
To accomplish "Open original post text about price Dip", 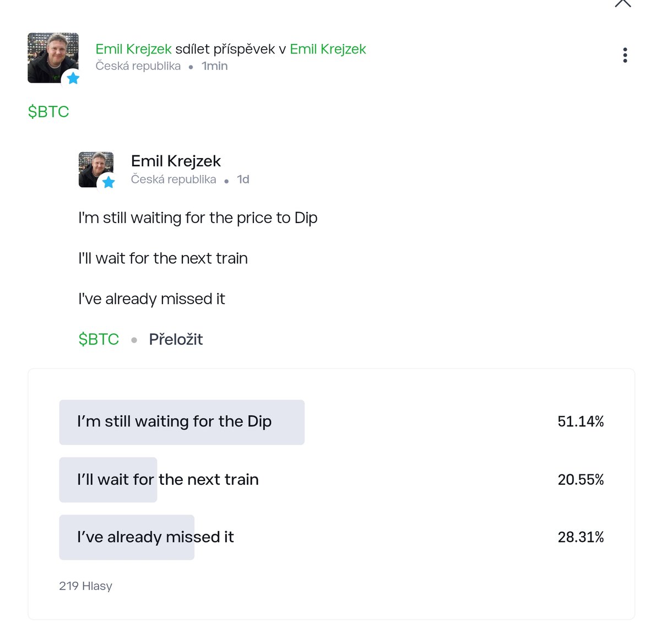I will tap(198, 218).
